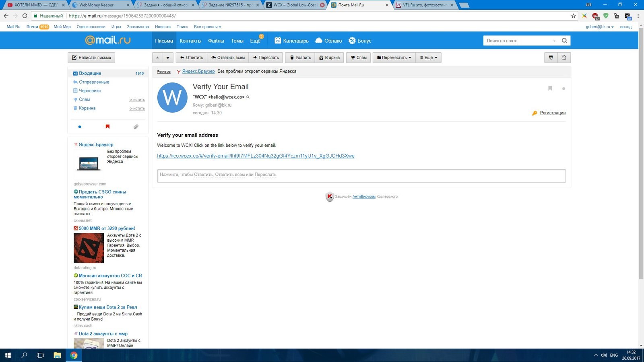Screen dimensions: 644x362
Task: Open the Отправленные folder
Action: click(94, 82)
